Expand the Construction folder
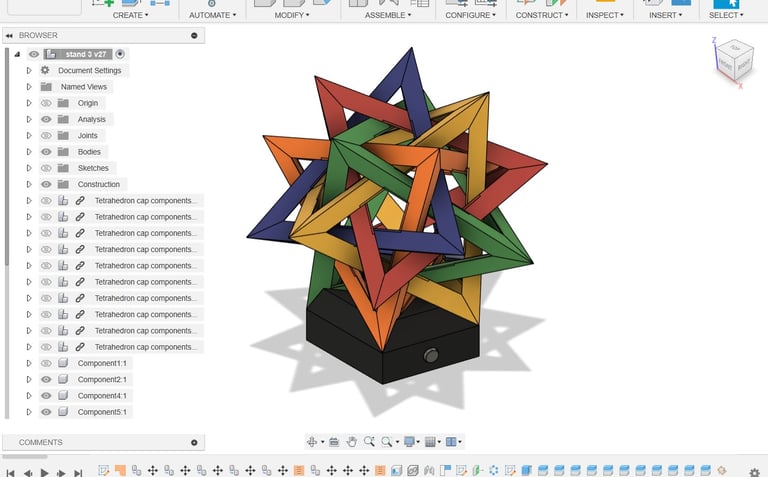The width and height of the screenshot is (768, 477). [x=29, y=184]
